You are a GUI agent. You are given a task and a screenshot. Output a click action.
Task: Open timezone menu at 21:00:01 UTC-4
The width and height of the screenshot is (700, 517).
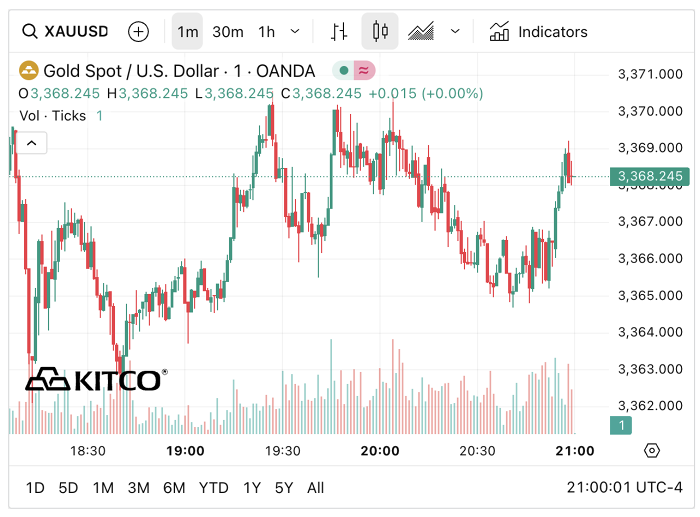[x=625, y=488]
